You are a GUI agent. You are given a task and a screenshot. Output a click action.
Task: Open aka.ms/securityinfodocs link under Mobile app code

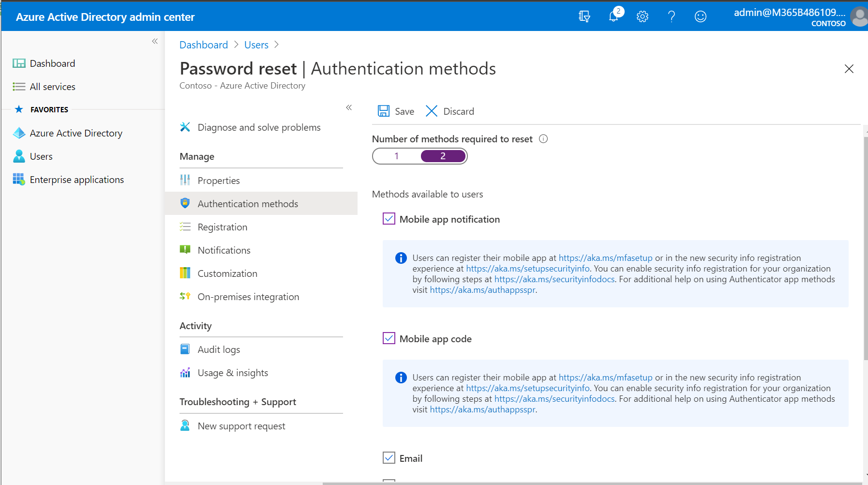click(554, 399)
